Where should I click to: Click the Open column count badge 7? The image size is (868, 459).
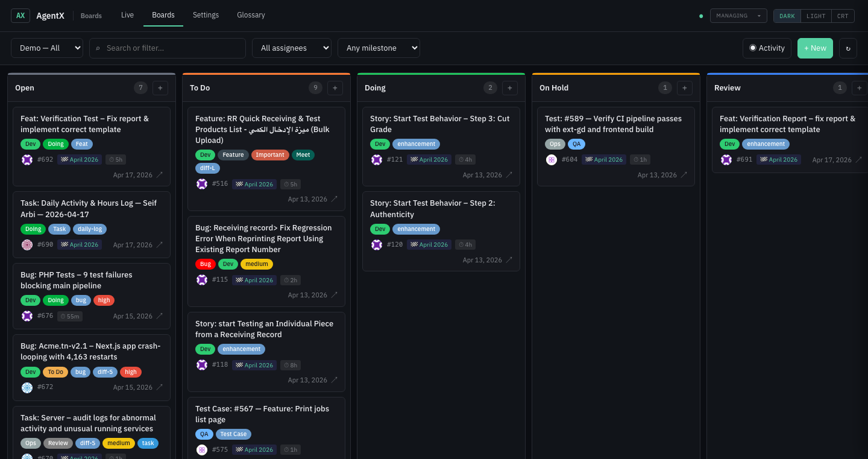click(x=140, y=88)
